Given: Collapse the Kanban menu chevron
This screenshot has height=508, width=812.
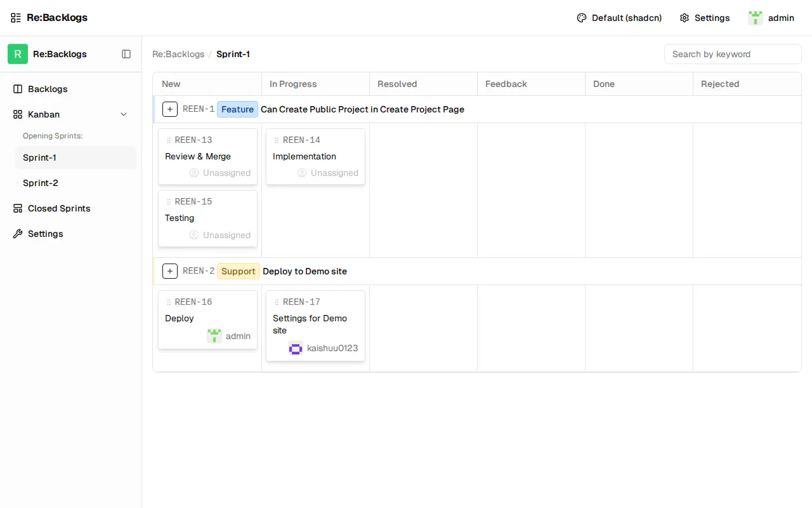Looking at the screenshot, I should click(124, 114).
